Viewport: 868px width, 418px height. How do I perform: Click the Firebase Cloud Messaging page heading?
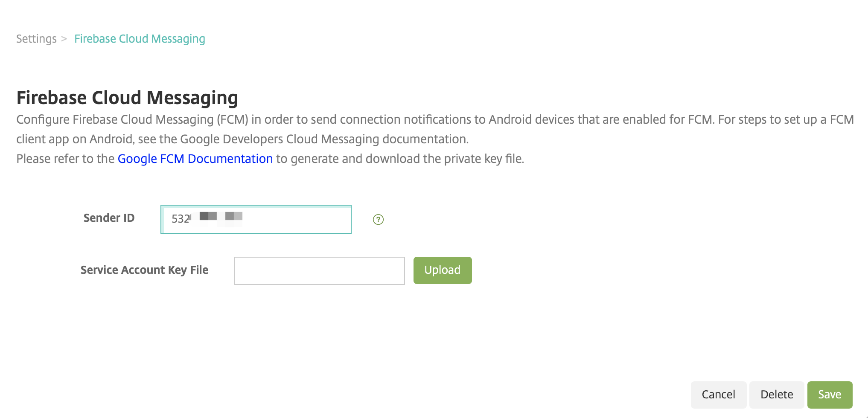click(x=127, y=98)
